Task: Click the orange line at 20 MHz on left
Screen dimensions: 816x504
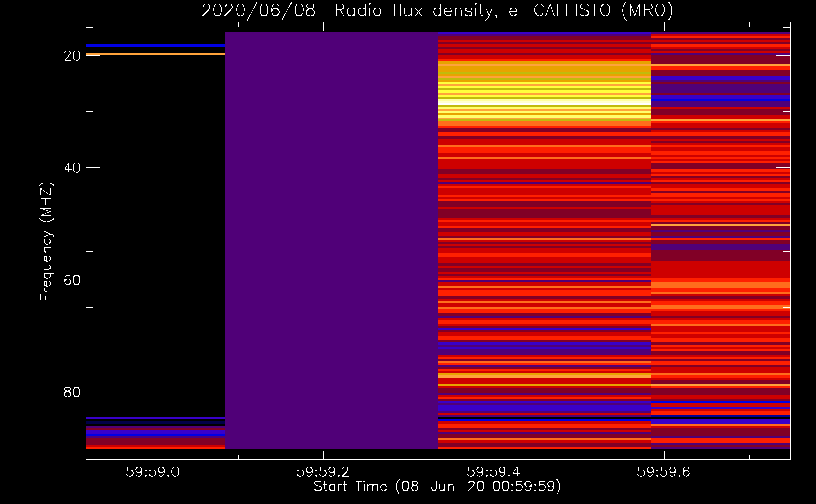Action: [x=155, y=54]
